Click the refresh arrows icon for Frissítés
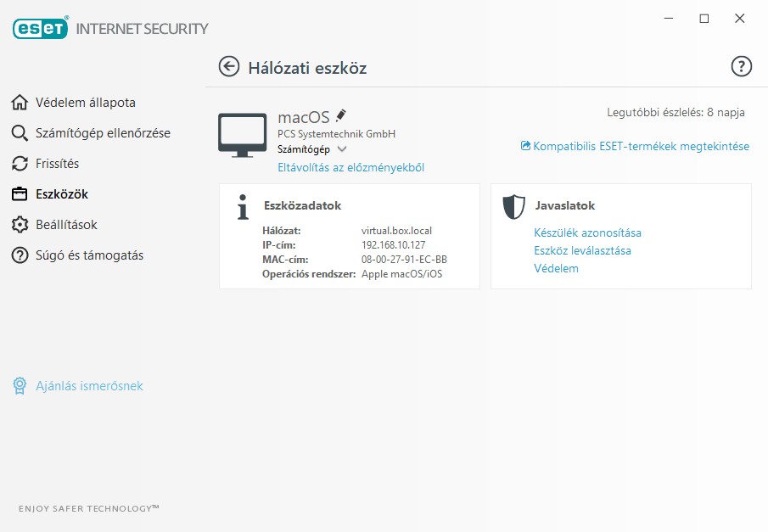The image size is (768, 532). (x=20, y=164)
